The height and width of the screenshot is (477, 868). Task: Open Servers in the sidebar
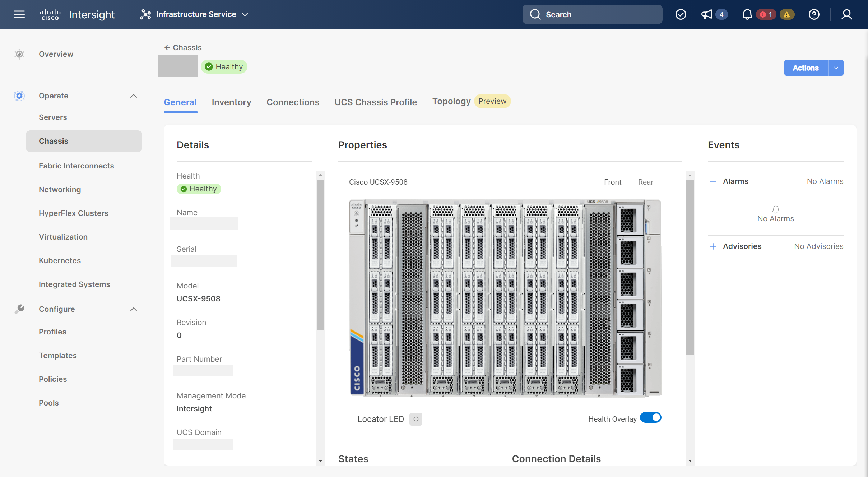(53, 117)
